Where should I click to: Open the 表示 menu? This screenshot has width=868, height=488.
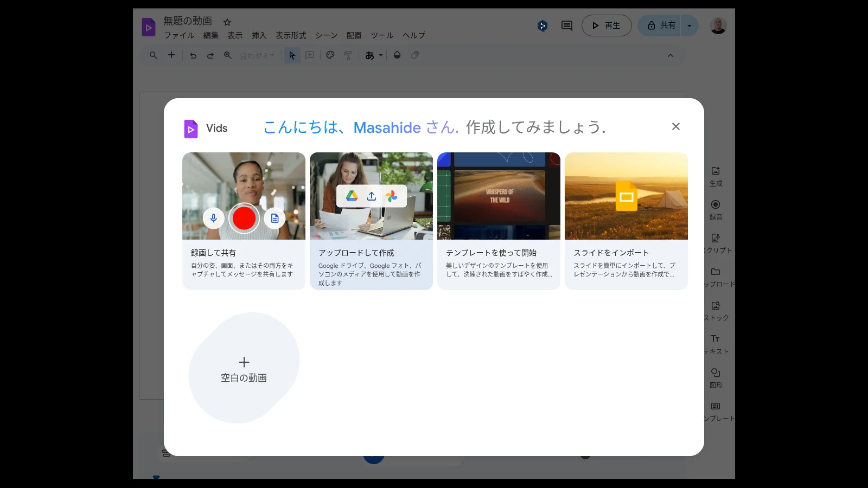[x=235, y=35]
